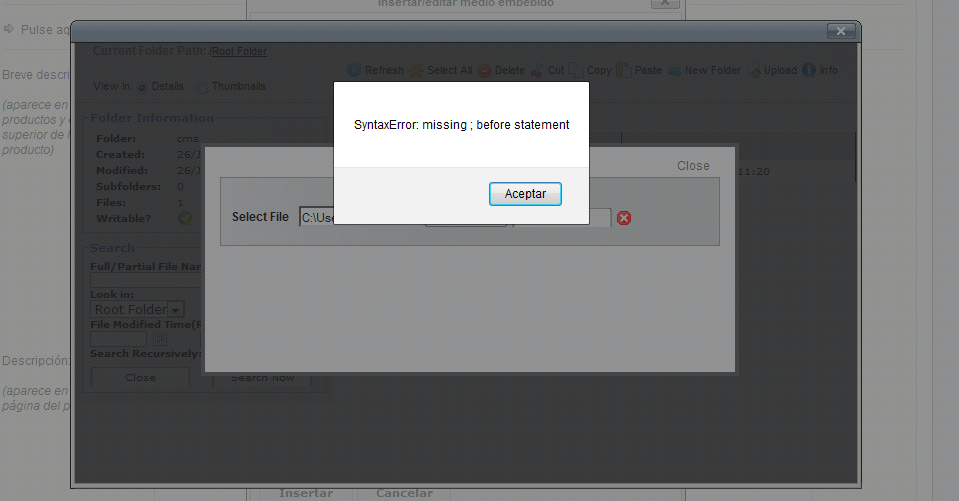Click Close link in the upload panel
The height and width of the screenshot is (501, 959).
point(693,166)
